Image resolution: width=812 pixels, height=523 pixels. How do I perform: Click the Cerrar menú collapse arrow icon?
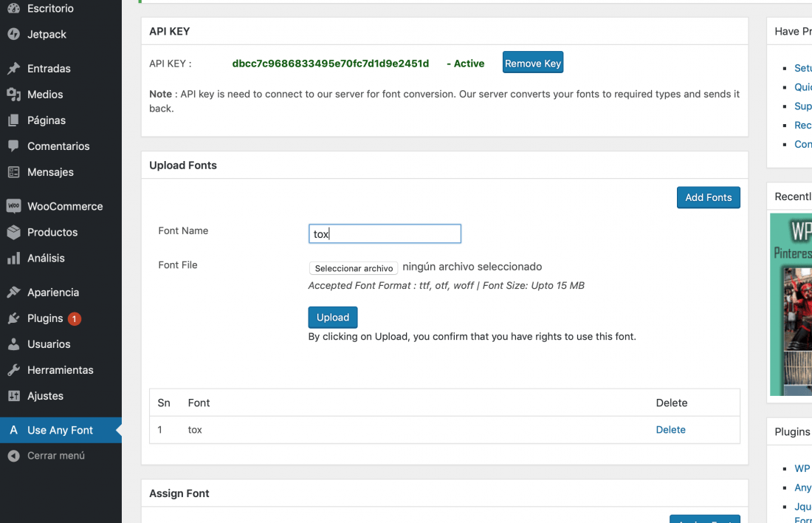(x=14, y=456)
